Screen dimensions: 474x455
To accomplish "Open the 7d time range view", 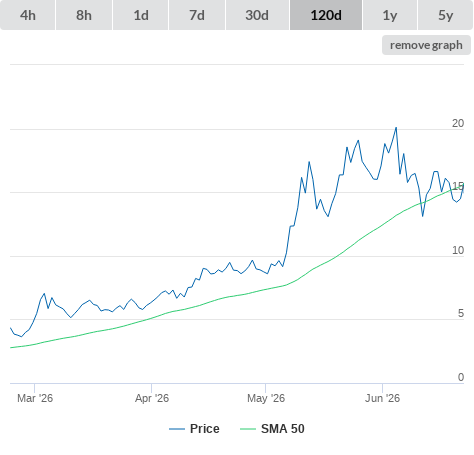I will click(197, 15).
